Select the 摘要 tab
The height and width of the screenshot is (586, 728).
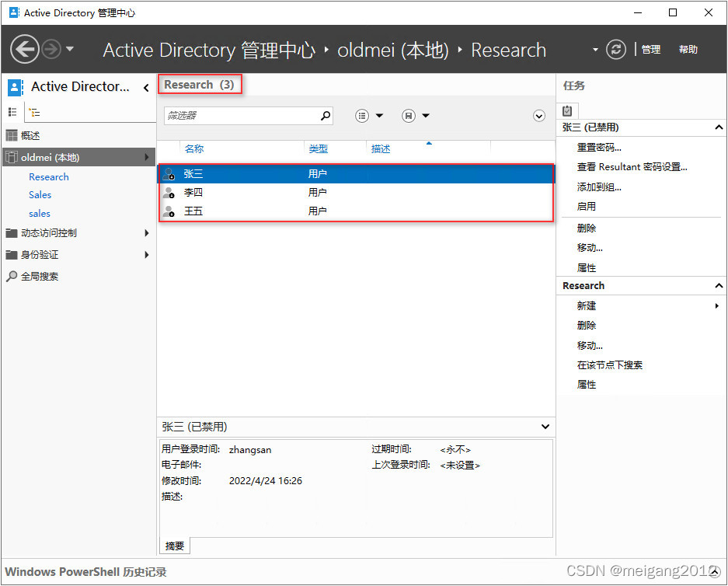[x=175, y=546]
